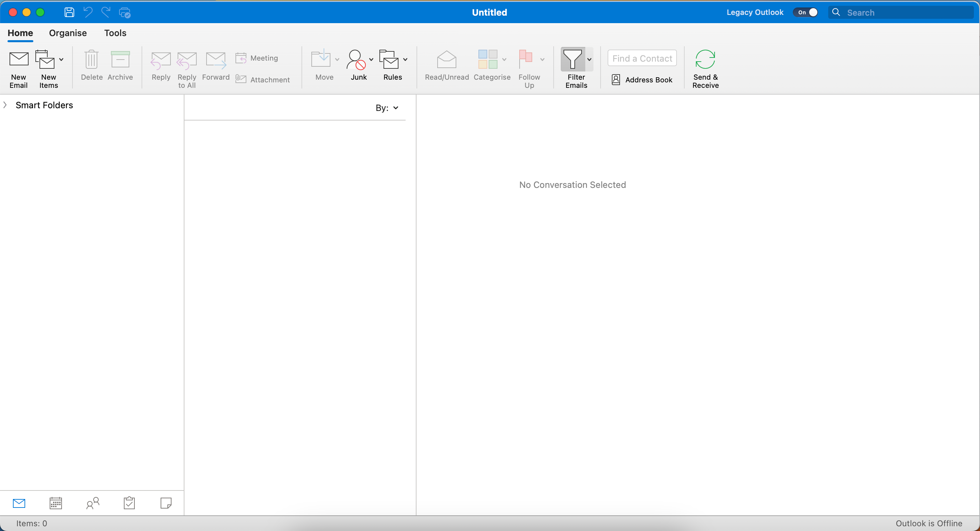Select the Organise tab

pos(67,33)
